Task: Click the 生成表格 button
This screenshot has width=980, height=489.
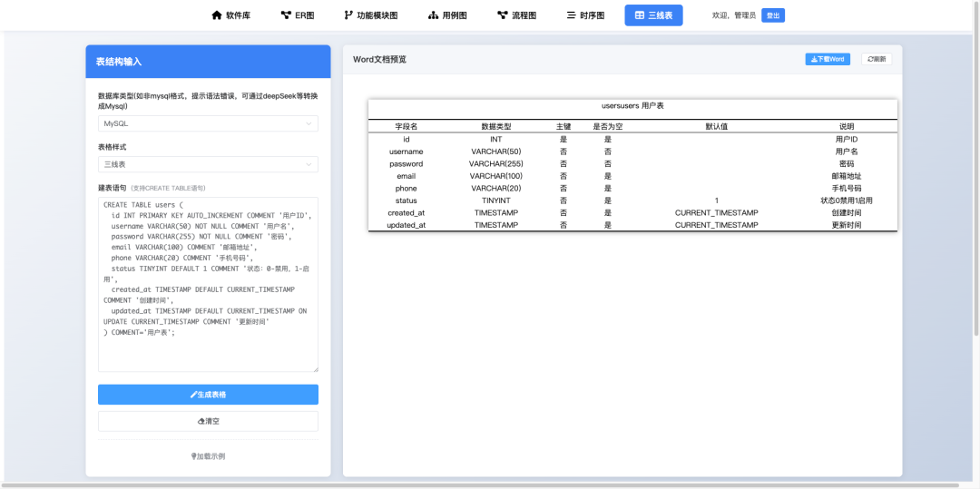Action: click(x=208, y=395)
